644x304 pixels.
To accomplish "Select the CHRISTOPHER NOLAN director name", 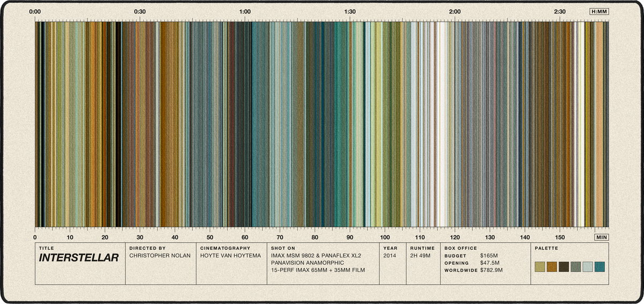I will (x=160, y=256).
